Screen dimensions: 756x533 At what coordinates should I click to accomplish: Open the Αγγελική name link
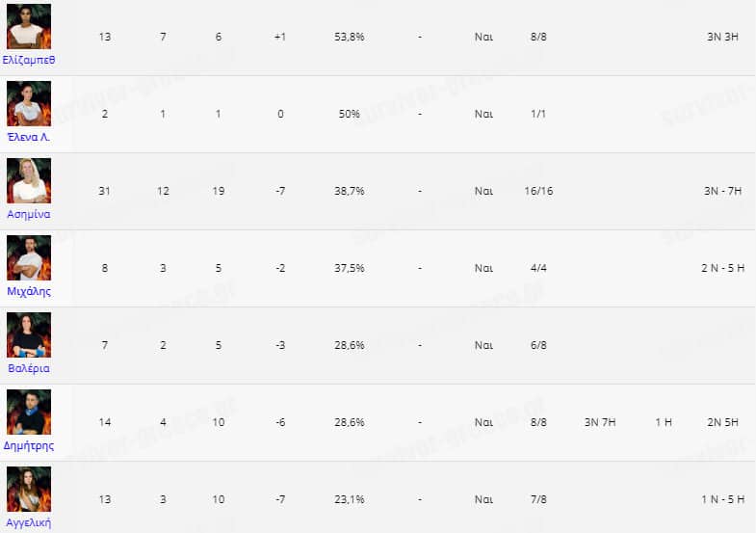pyautogui.click(x=29, y=522)
